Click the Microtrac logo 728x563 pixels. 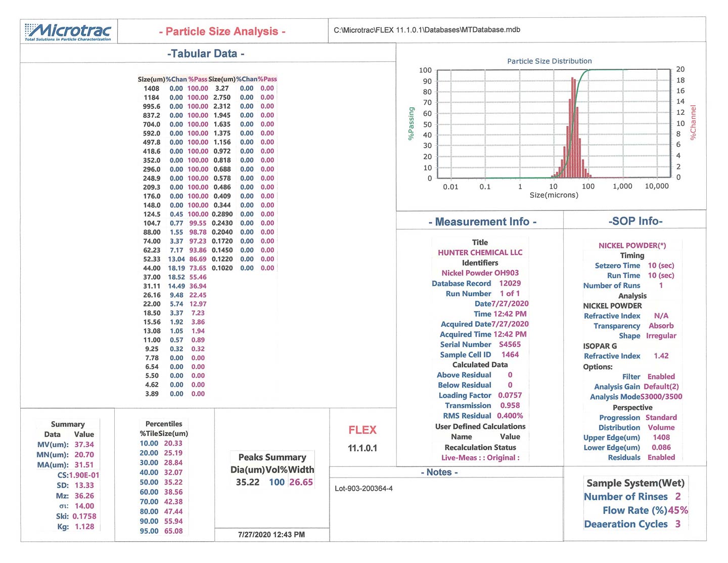(68, 31)
